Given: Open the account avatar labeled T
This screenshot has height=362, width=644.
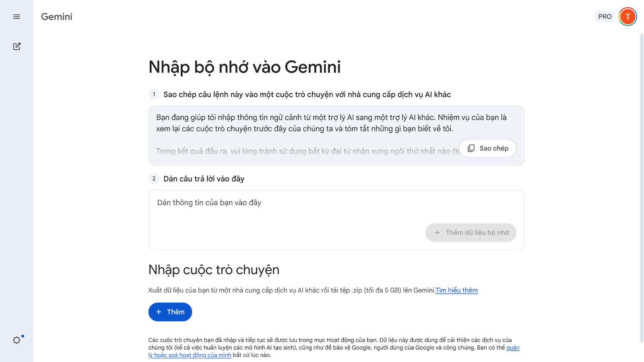Looking at the screenshot, I should point(627,16).
